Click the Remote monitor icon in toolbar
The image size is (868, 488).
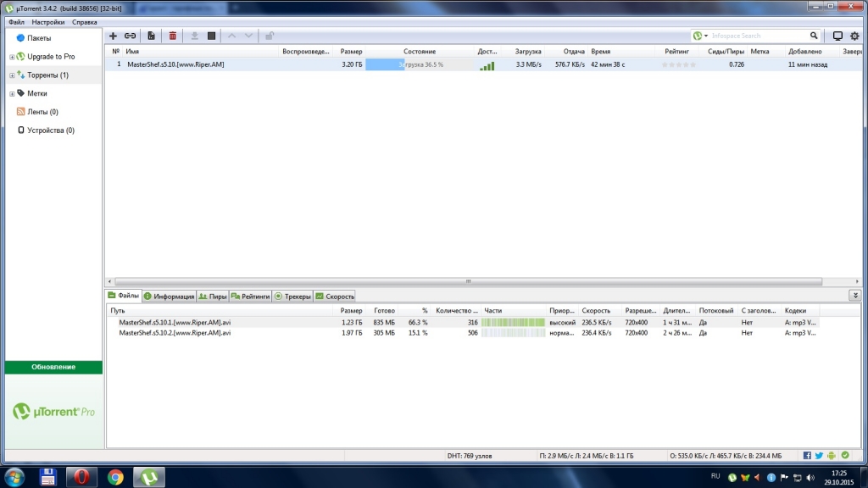coord(837,36)
